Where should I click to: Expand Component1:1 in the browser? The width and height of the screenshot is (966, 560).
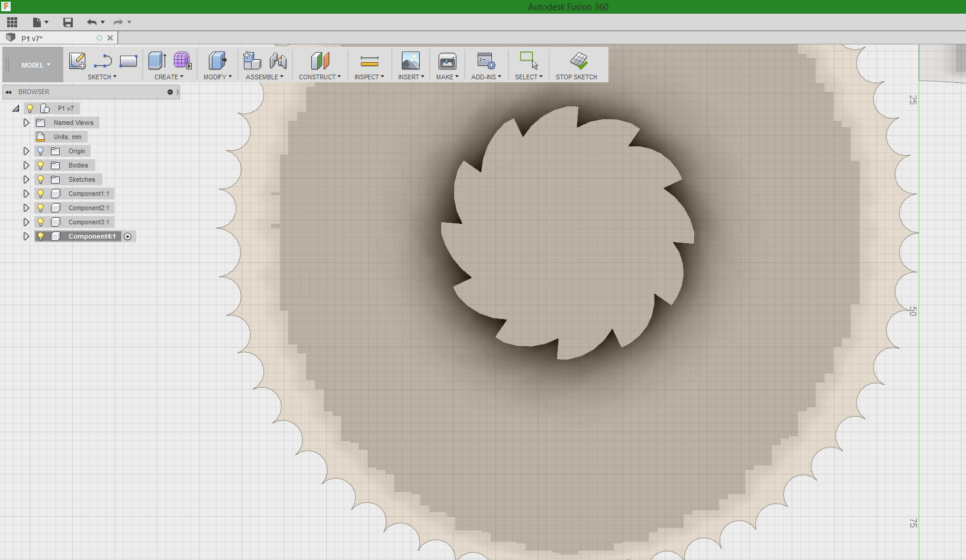(x=26, y=194)
